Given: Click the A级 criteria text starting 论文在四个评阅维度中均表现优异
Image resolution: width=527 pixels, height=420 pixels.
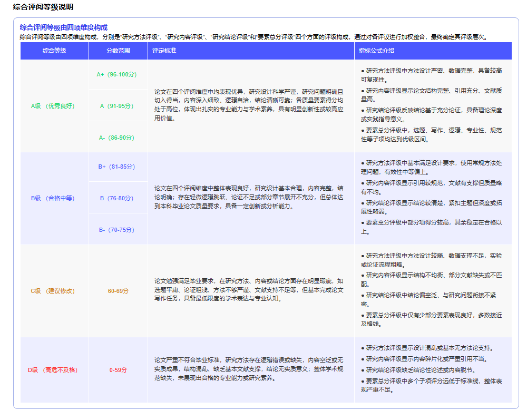Looking at the screenshot, I should pyautogui.click(x=249, y=105).
